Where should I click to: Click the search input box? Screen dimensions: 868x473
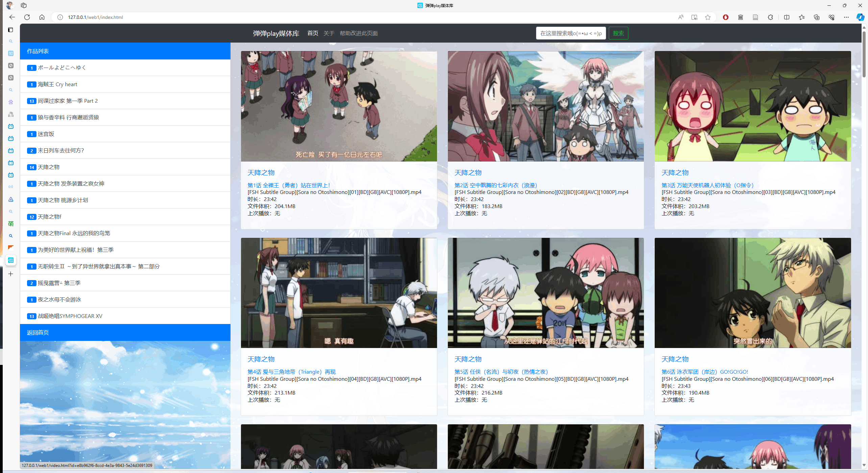tap(571, 33)
